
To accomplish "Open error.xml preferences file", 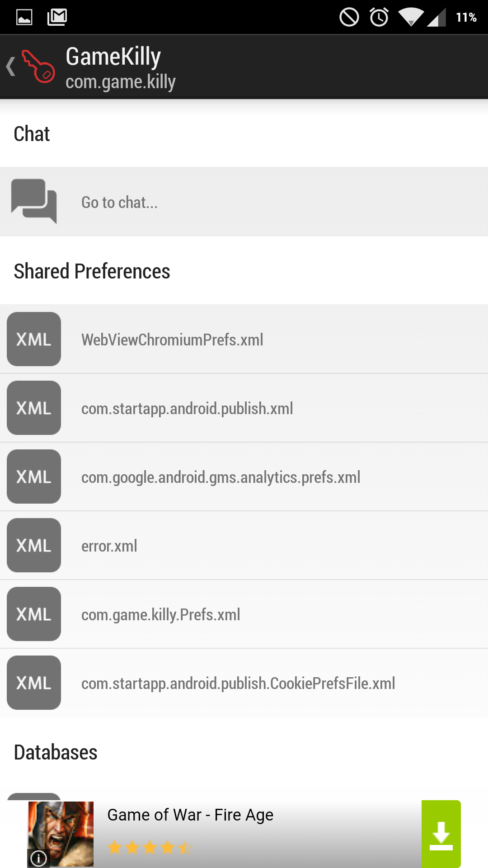I will 109,546.
